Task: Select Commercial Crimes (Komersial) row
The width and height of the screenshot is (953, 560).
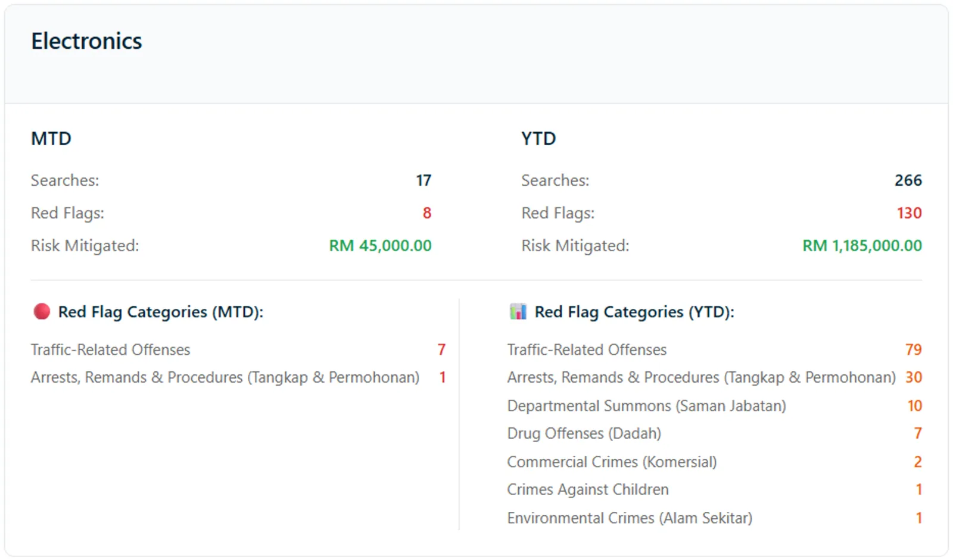Action: coord(715,462)
